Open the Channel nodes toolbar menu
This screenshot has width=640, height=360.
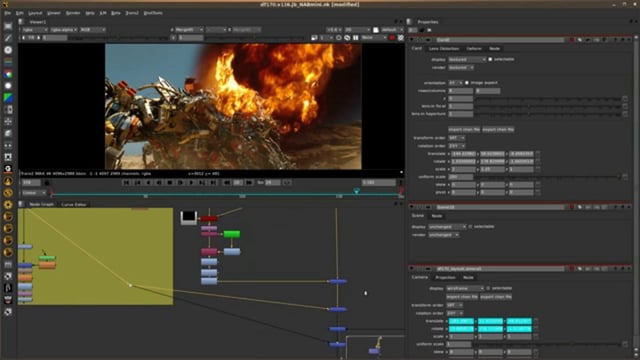tap(8, 62)
